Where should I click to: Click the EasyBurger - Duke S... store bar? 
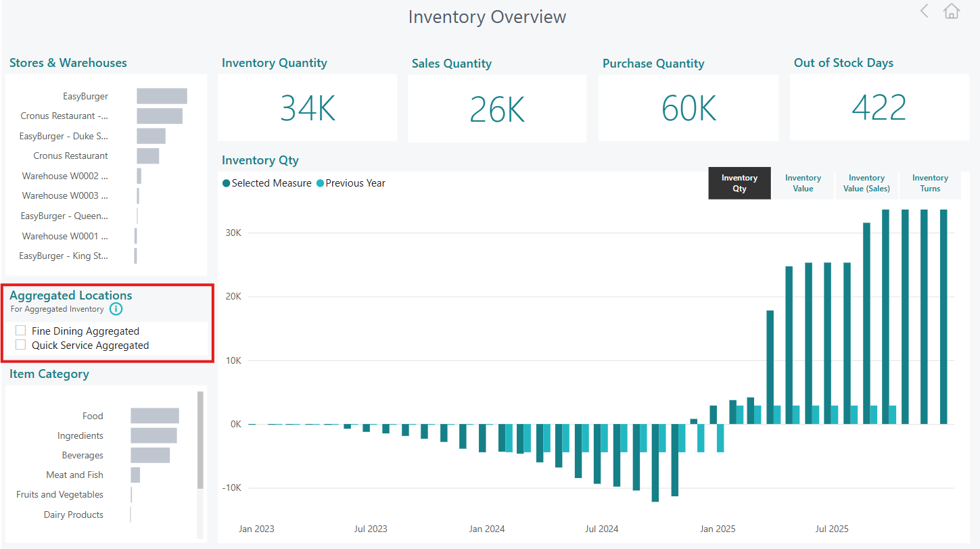(x=151, y=136)
